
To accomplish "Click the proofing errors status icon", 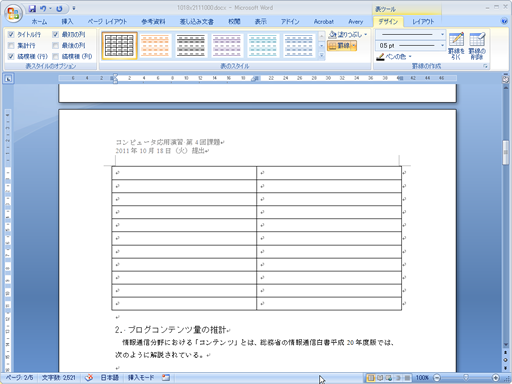I will (x=89, y=378).
